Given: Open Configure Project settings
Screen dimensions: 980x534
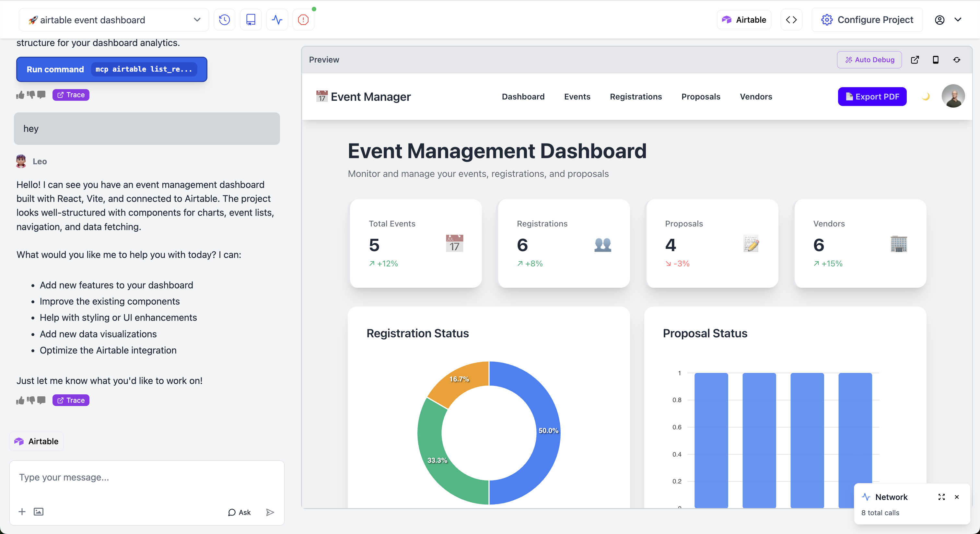Looking at the screenshot, I should click(867, 20).
